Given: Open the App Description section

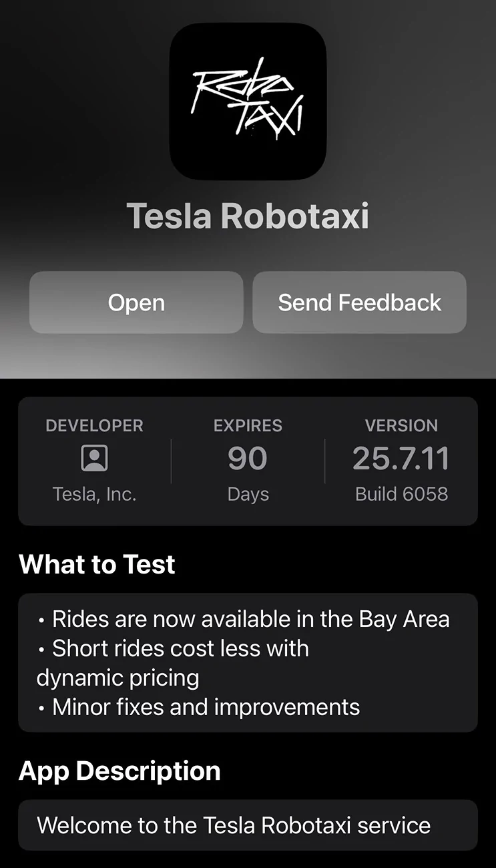Looking at the screenshot, I should click(x=120, y=771).
